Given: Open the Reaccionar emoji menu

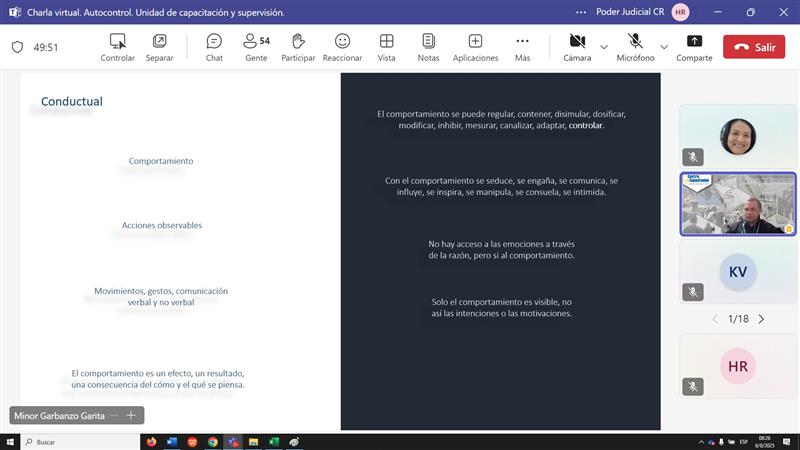Looking at the screenshot, I should tap(342, 47).
